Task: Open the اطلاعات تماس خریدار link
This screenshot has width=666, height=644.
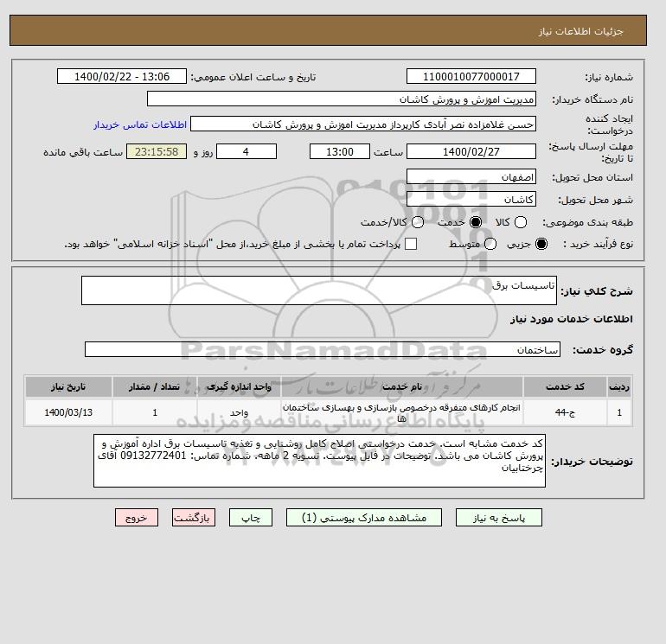Action: [x=140, y=124]
